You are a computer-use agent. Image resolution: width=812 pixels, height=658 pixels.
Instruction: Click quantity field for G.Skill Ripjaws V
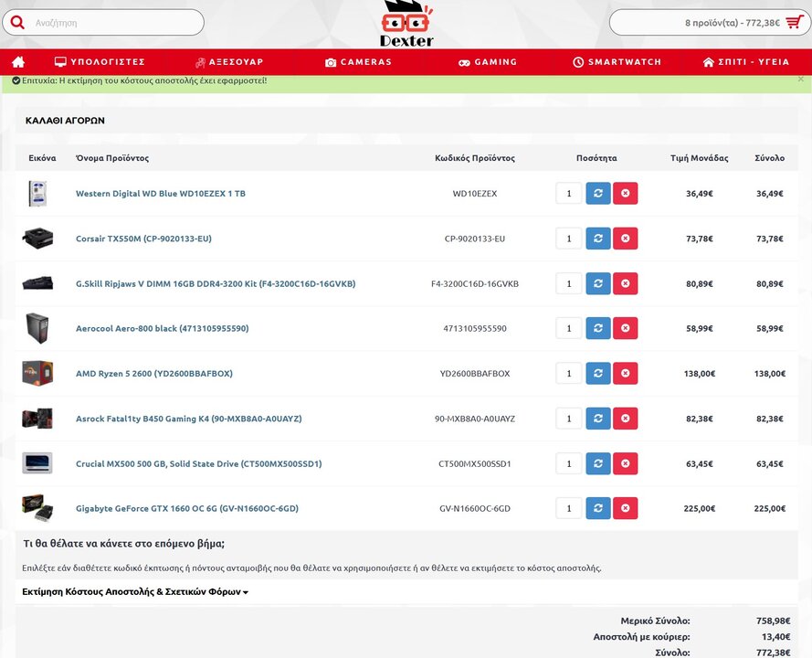click(x=569, y=283)
